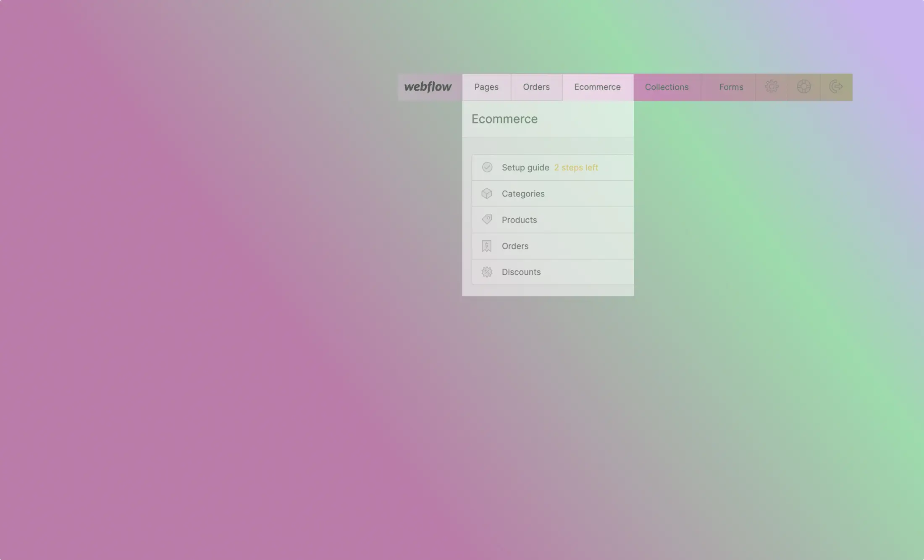Click the lifebuoy help icon
The image size is (924, 560).
coord(803,87)
